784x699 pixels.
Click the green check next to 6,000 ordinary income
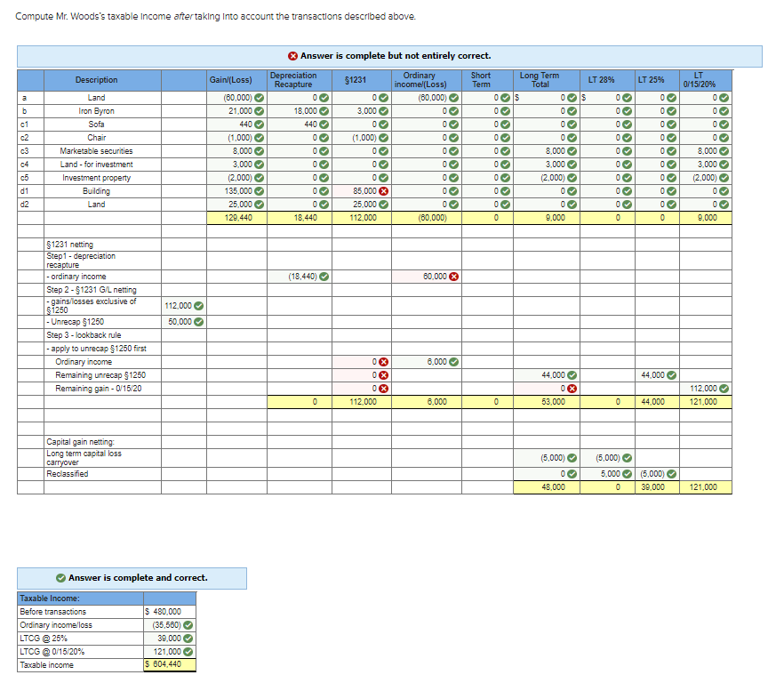pos(453,362)
